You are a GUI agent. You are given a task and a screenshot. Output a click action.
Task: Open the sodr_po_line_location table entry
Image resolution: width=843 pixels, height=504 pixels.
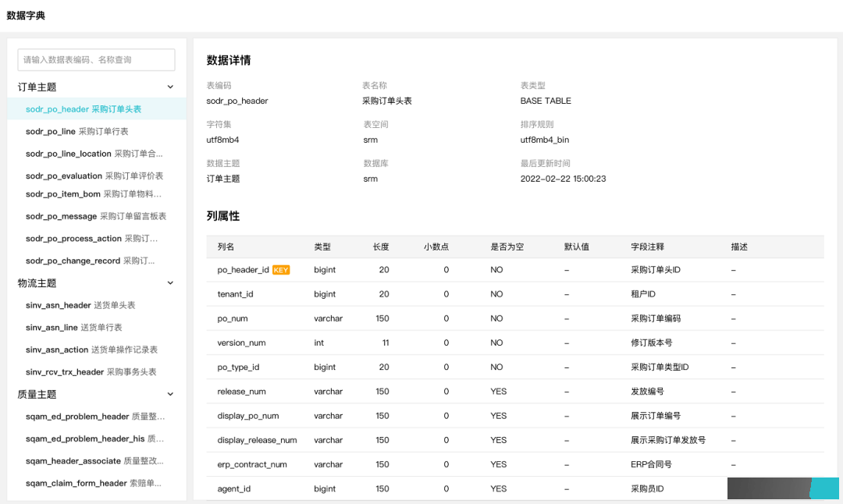point(94,154)
